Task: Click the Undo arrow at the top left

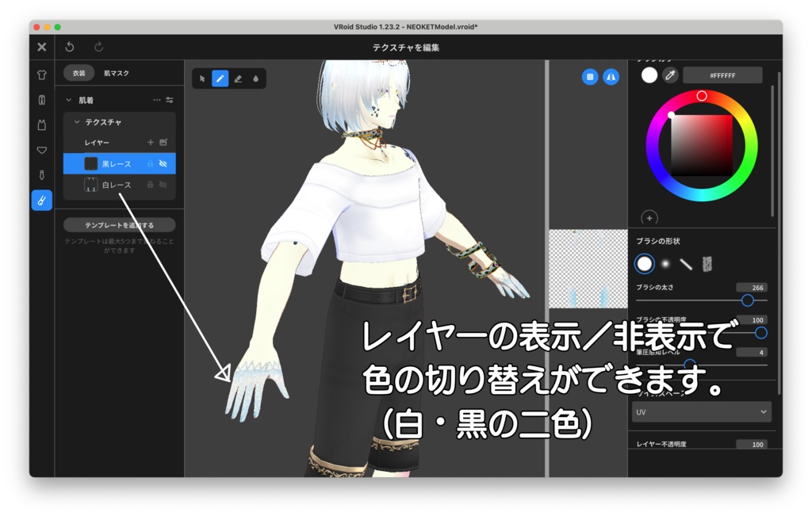Action: [67, 45]
